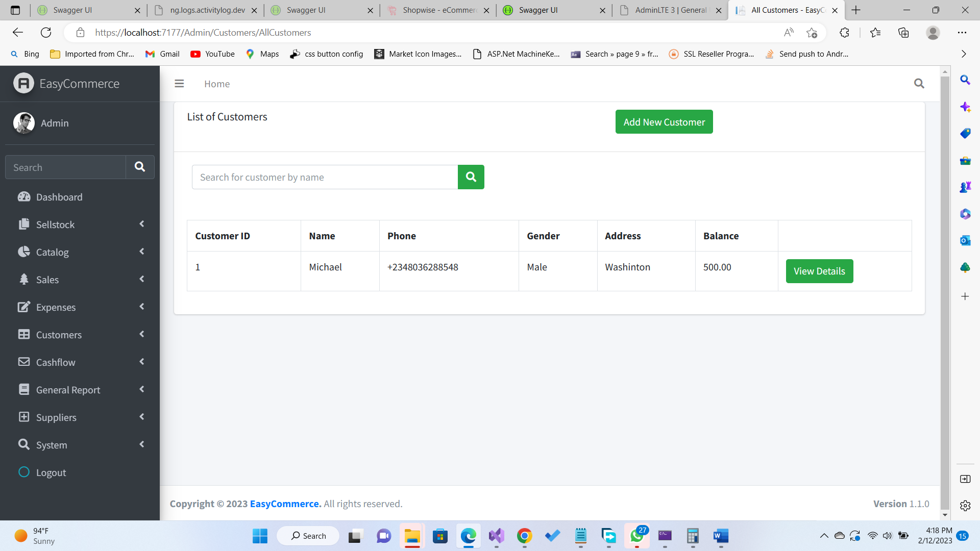Click the Admin user avatar
980x551 pixels.
tap(24, 123)
